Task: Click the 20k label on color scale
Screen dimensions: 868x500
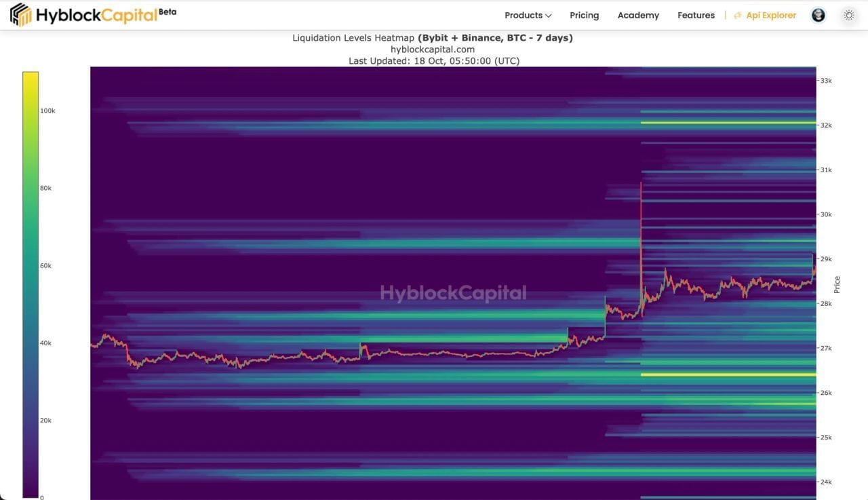Action: point(45,420)
